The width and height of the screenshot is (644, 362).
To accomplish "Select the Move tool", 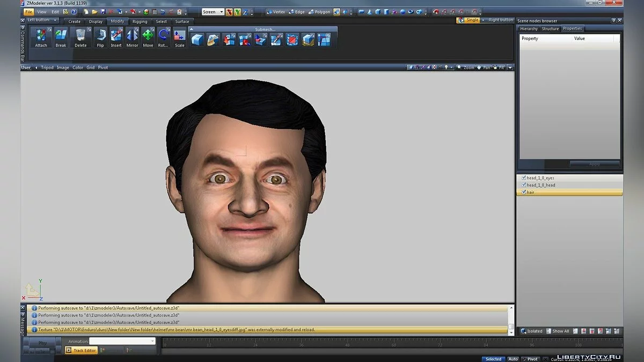I will [148, 38].
